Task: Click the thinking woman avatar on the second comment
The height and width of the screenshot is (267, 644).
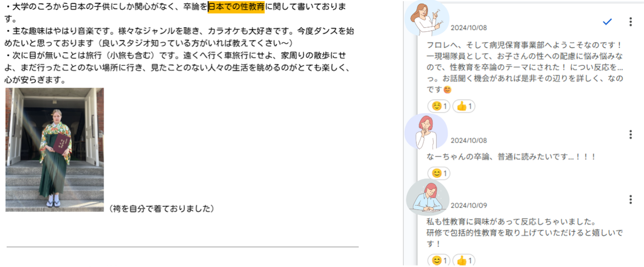Action: click(x=426, y=131)
